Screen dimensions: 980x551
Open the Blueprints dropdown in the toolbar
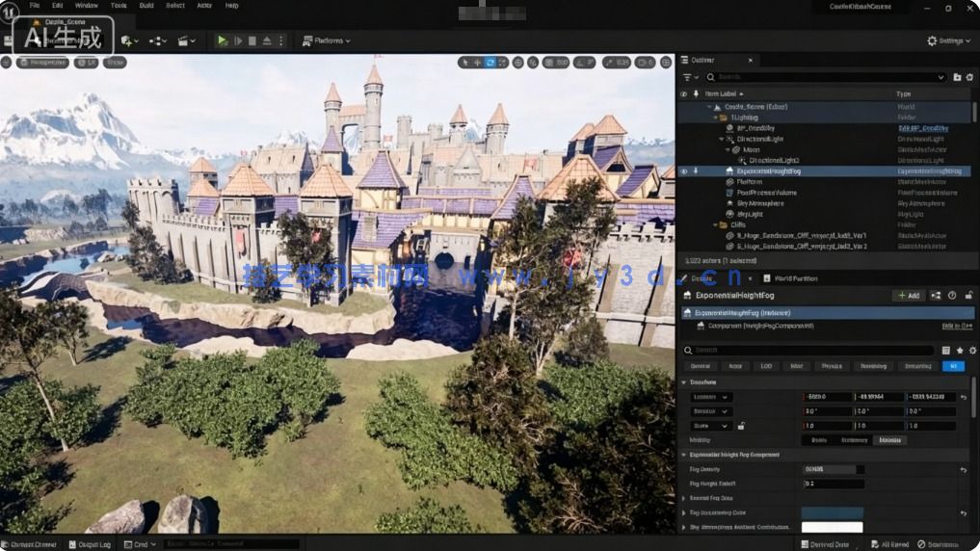click(158, 40)
